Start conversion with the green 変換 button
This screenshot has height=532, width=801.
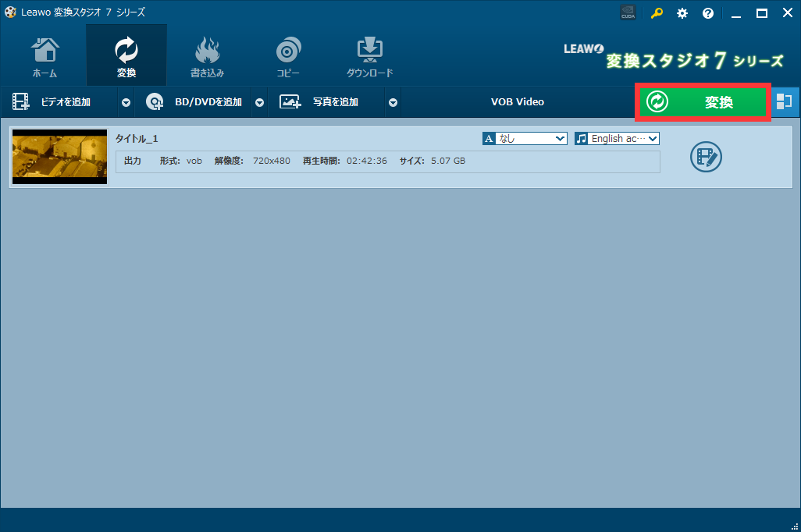point(702,101)
